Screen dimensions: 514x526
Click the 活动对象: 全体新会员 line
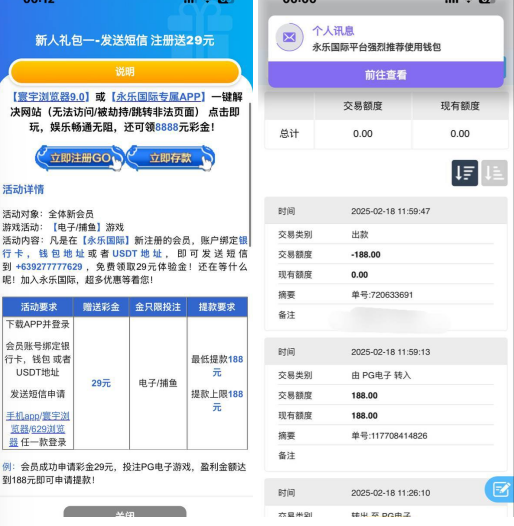tap(48, 214)
